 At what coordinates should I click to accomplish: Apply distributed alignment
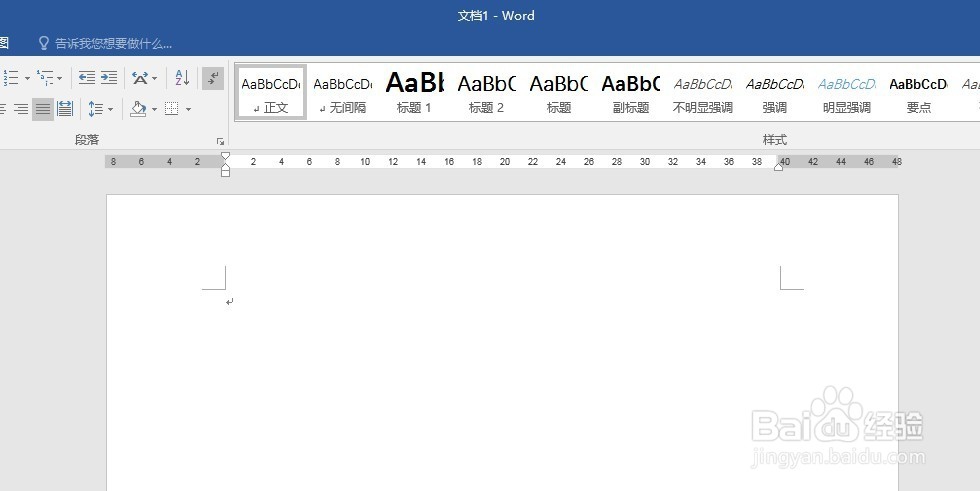click(65, 109)
